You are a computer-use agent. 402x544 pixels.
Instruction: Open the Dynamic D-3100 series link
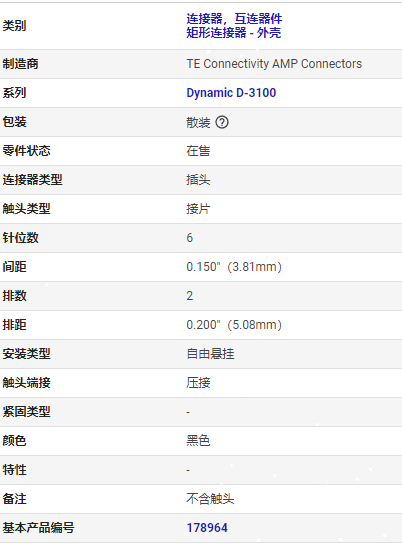[231, 93]
